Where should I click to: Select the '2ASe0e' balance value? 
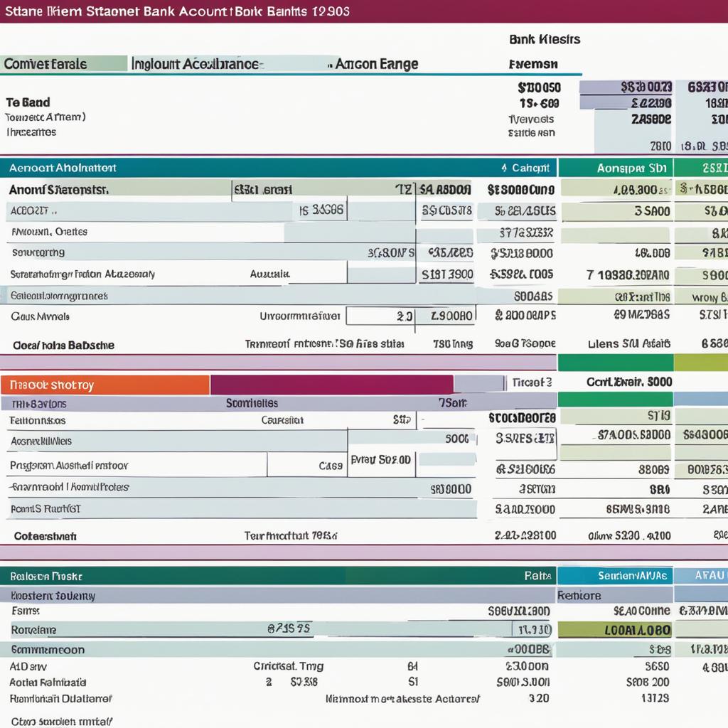point(651,119)
